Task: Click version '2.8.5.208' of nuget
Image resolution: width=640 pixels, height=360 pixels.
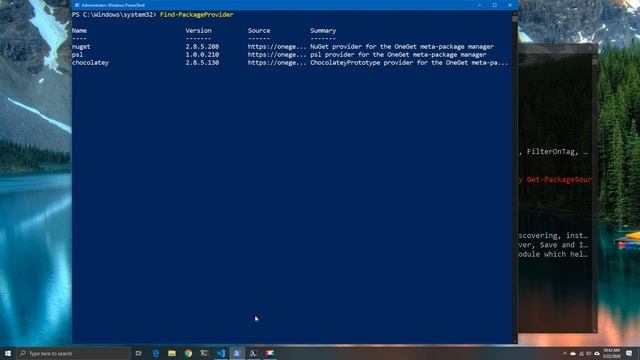Action: (x=202, y=47)
